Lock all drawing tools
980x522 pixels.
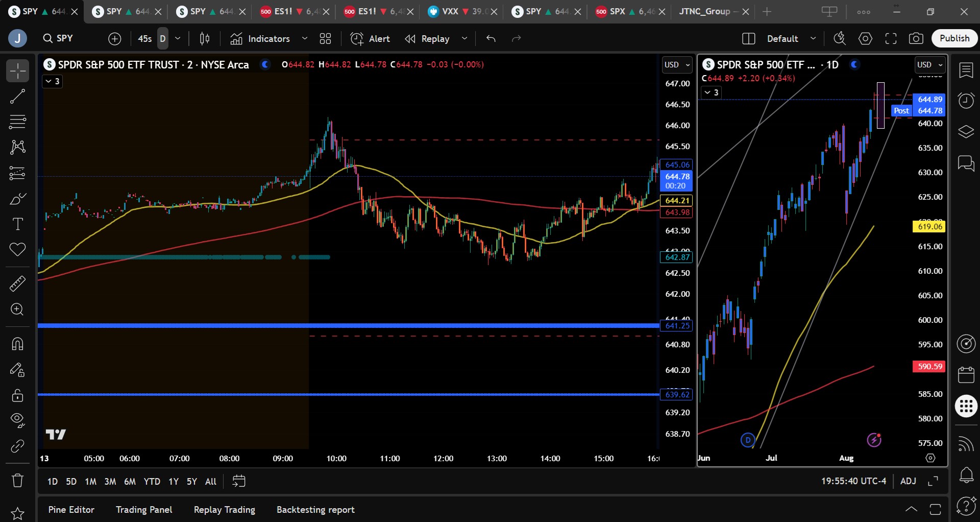[x=17, y=395]
